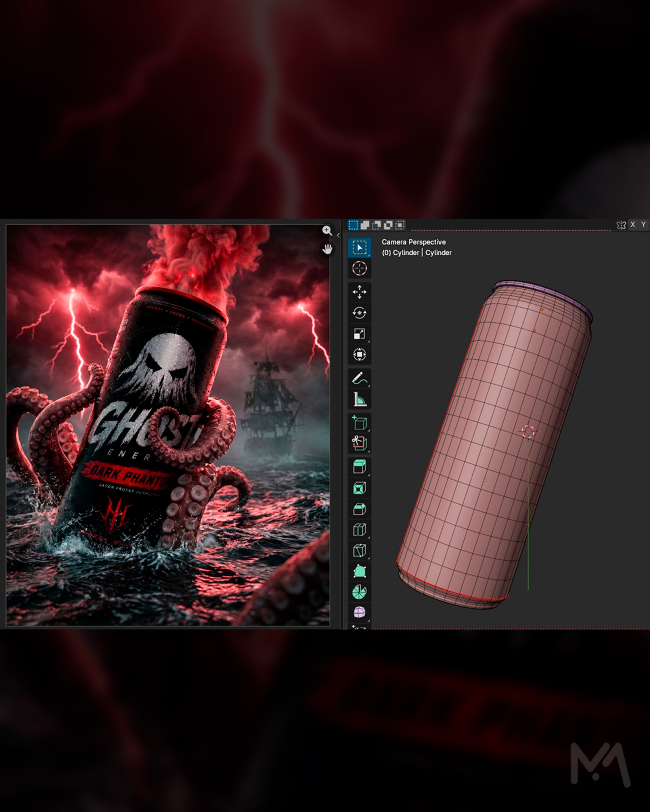Pick the Inset Faces tool
This screenshot has width=650, height=812.
tap(359, 488)
